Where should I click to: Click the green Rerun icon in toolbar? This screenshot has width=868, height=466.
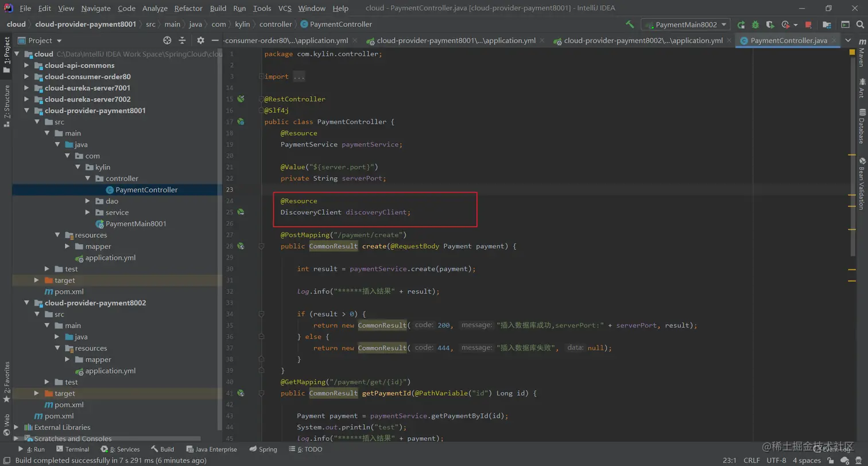click(x=741, y=25)
